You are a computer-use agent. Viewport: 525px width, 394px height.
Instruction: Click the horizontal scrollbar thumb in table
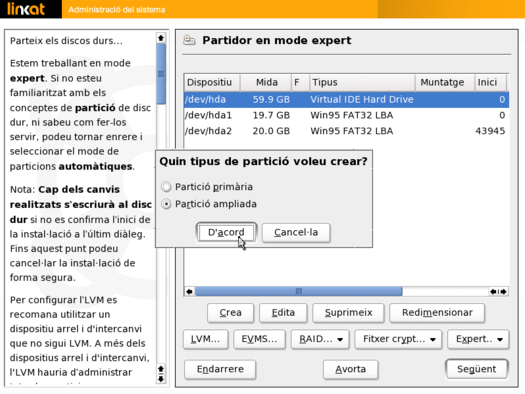pyautogui.click(x=299, y=292)
